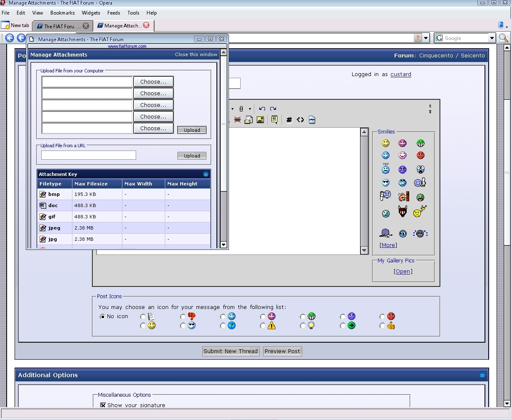512x420 pixels.
Task: Click the Wrap PHP tags icon
Action: tap(312, 120)
